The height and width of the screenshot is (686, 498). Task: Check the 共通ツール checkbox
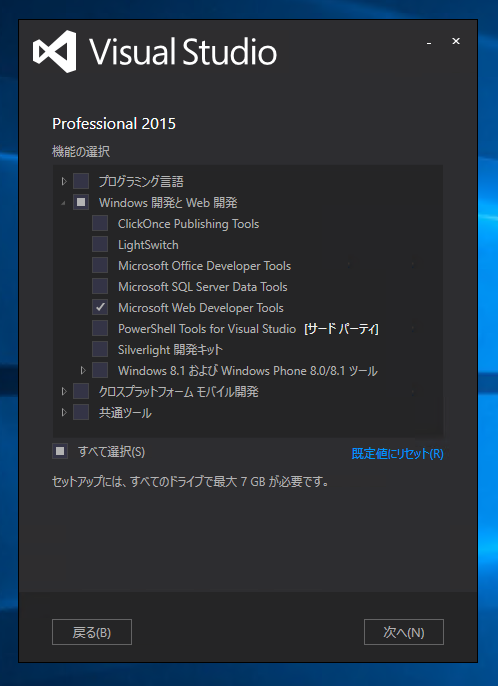[81, 412]
